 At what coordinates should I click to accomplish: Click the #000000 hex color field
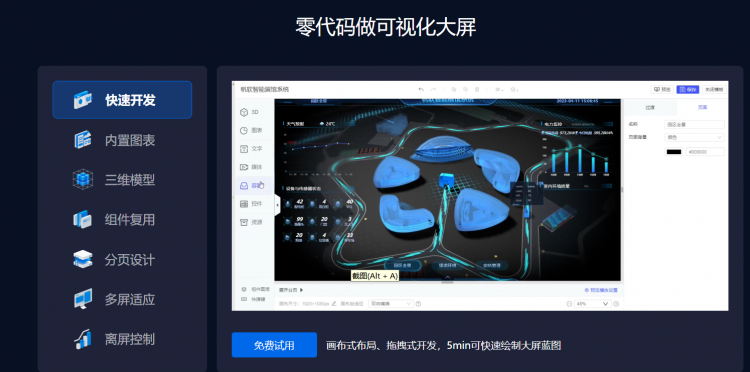(705, 152)
